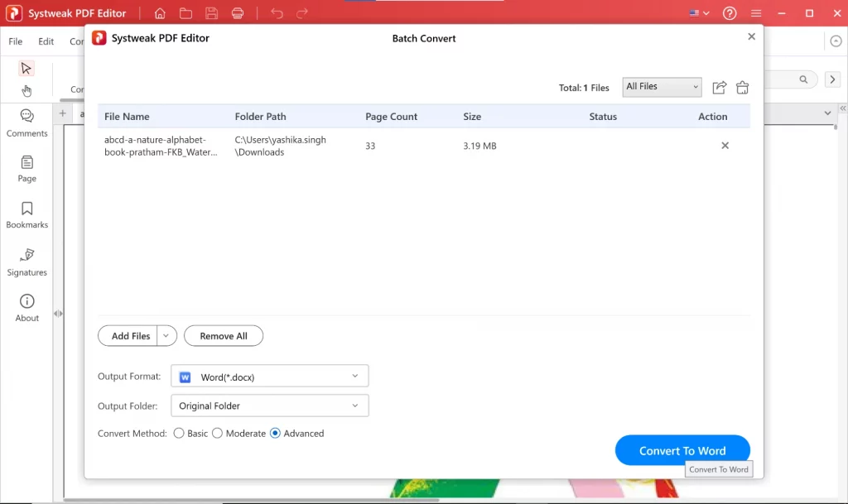Open the search magnifier icon
Screen dimensions: 848x504
click(x=803, y=79)
